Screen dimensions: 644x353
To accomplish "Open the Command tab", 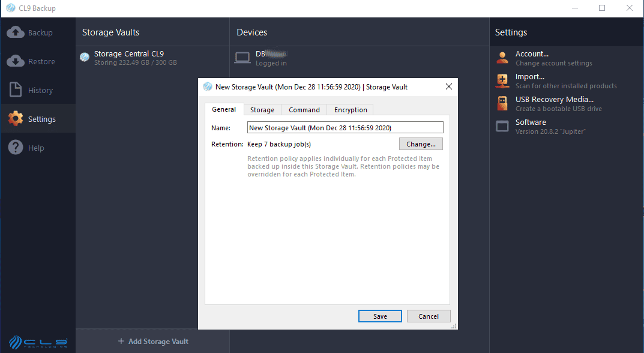I will 304,110.
